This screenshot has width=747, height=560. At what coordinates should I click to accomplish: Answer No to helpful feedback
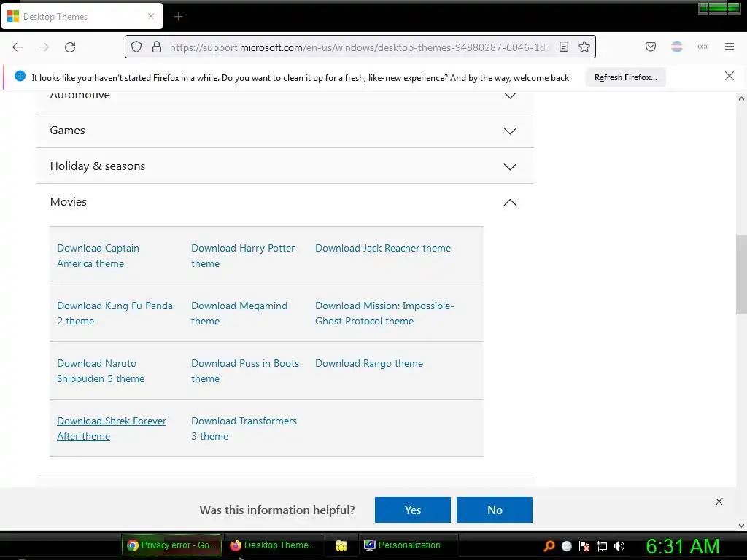[x=495, y=510]
